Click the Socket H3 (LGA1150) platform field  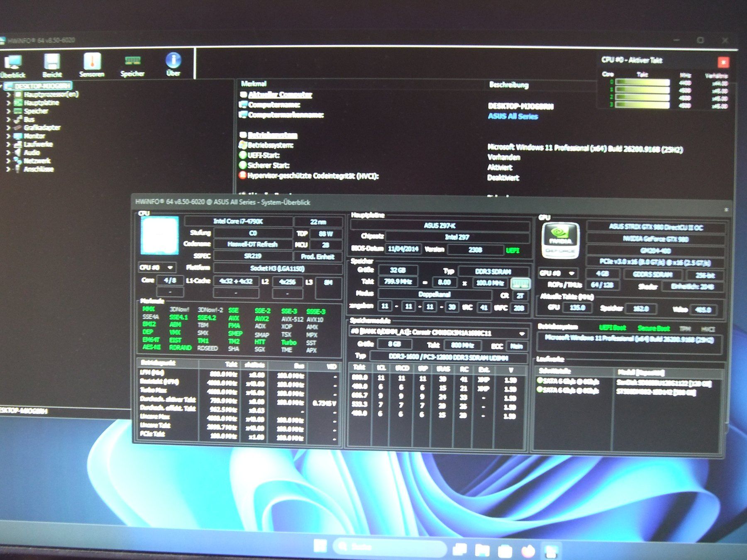click(x=278, y=268)
